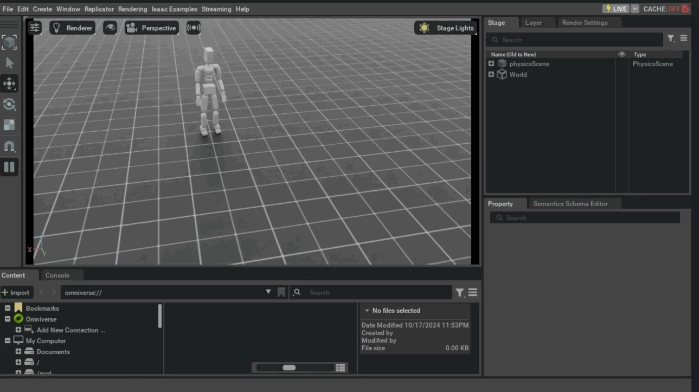Click the waypoint/streaming broadcast icon in viewport
This screenshot has height=392, width=699.
tap(193, 28)
